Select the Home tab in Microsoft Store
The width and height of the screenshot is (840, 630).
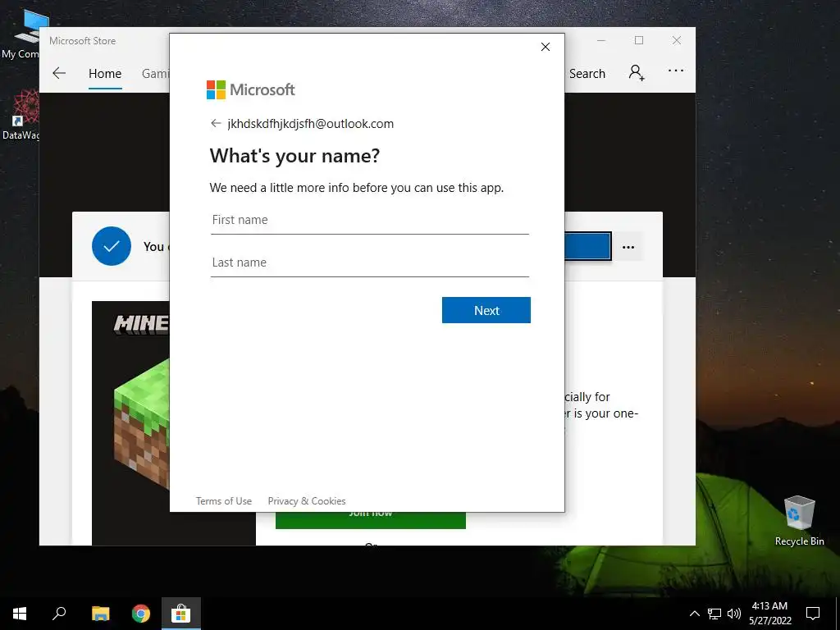coord(105,74)
